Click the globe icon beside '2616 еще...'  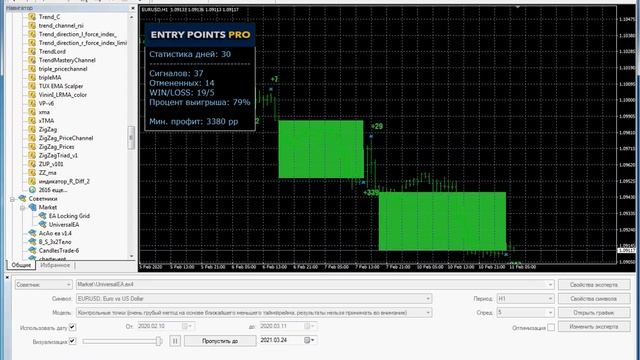32,190
